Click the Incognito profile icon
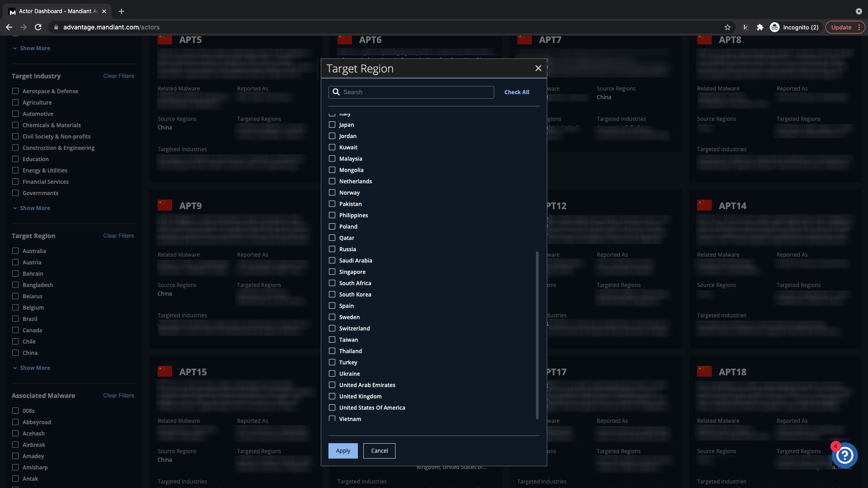 [x=775, y=27]
